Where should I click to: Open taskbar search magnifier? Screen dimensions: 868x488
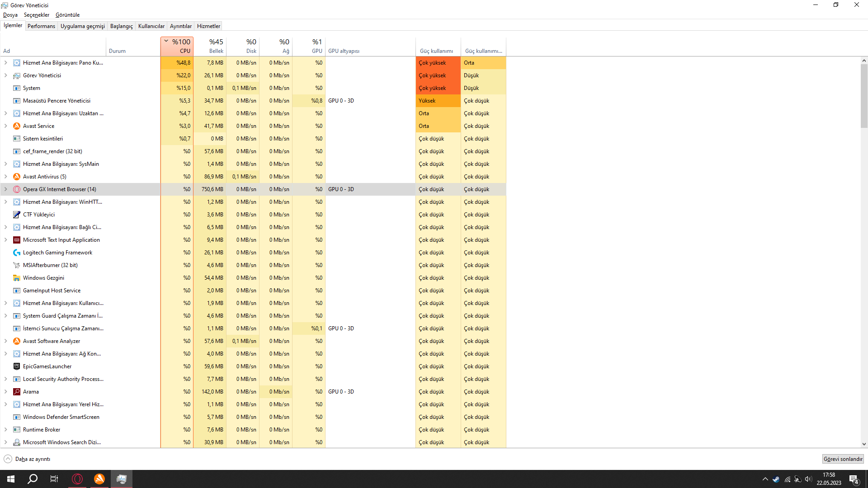33,479
